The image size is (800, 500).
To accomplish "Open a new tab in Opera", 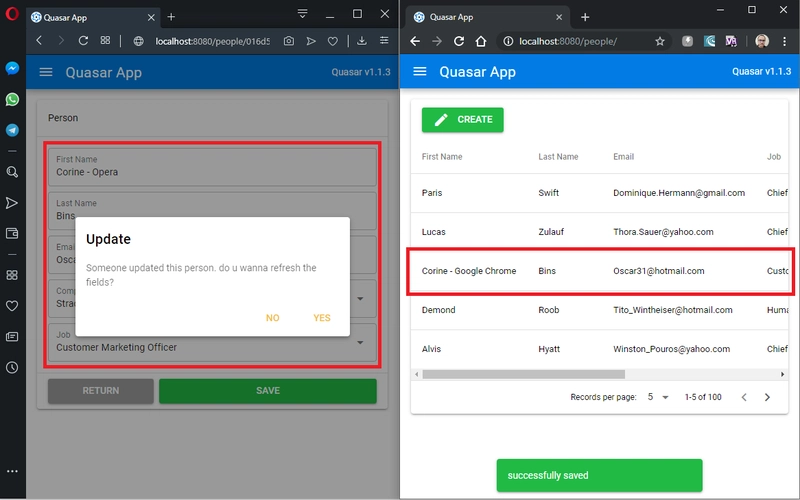I will [171, 17].
